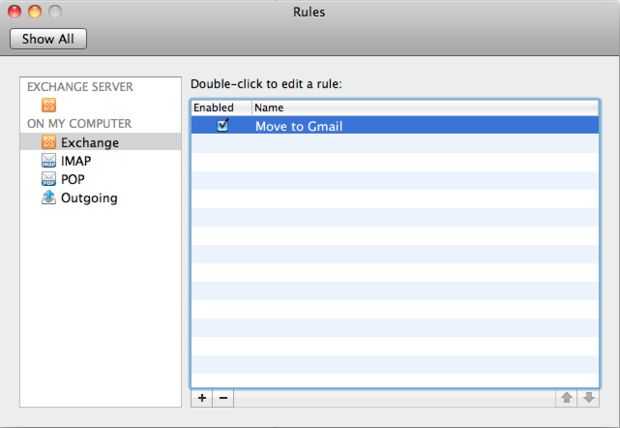Move rule up with up arrow
The height and width of the screenshot is (428, 620).
pyautogui.click(x=567, y=398)
